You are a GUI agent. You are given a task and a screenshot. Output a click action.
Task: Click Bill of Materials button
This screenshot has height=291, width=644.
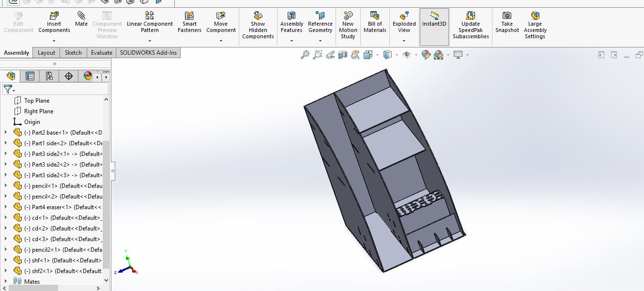click(x=375, y=23)
